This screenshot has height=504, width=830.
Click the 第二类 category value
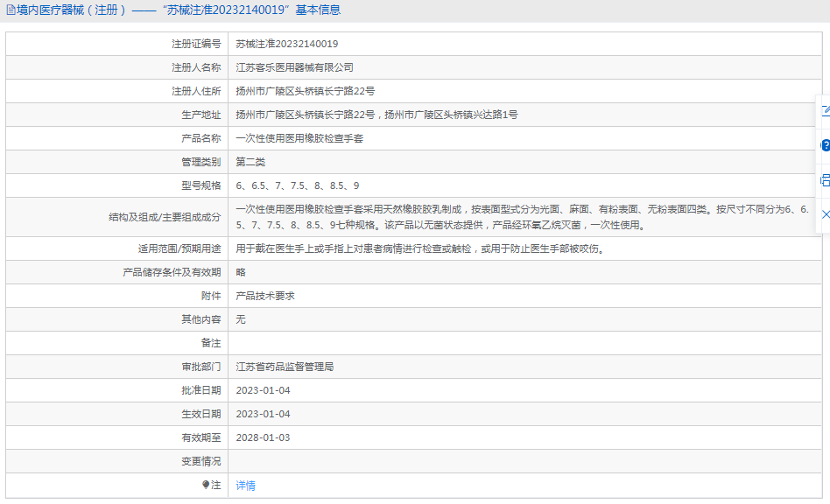[x=251, y=162]
